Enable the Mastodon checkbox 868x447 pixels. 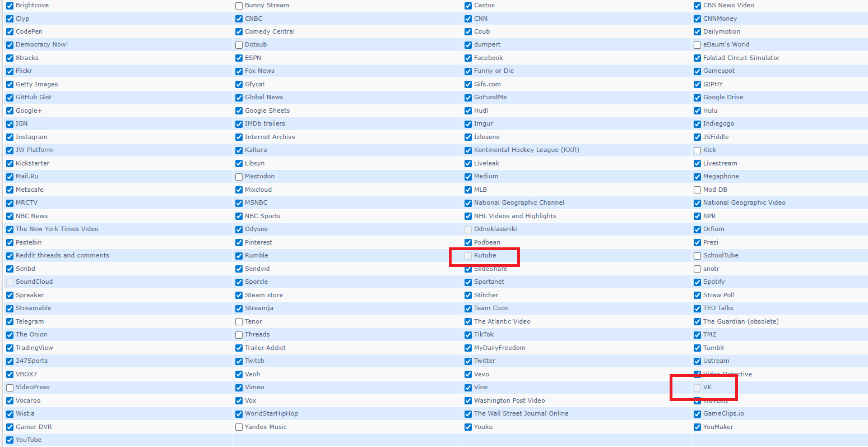(239, 177)
